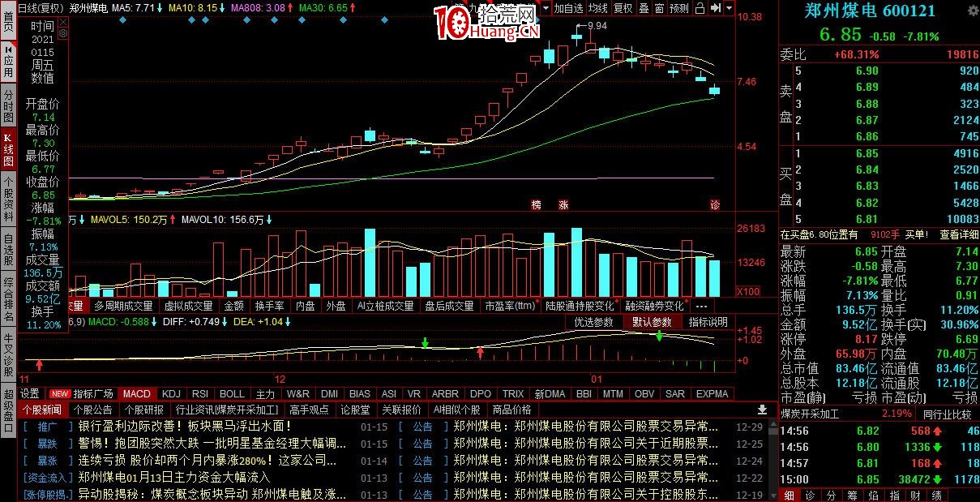The width and height of the screenshot is (980, 502).
Task: Select the OBV indicator tab
Action: [644, 393]
